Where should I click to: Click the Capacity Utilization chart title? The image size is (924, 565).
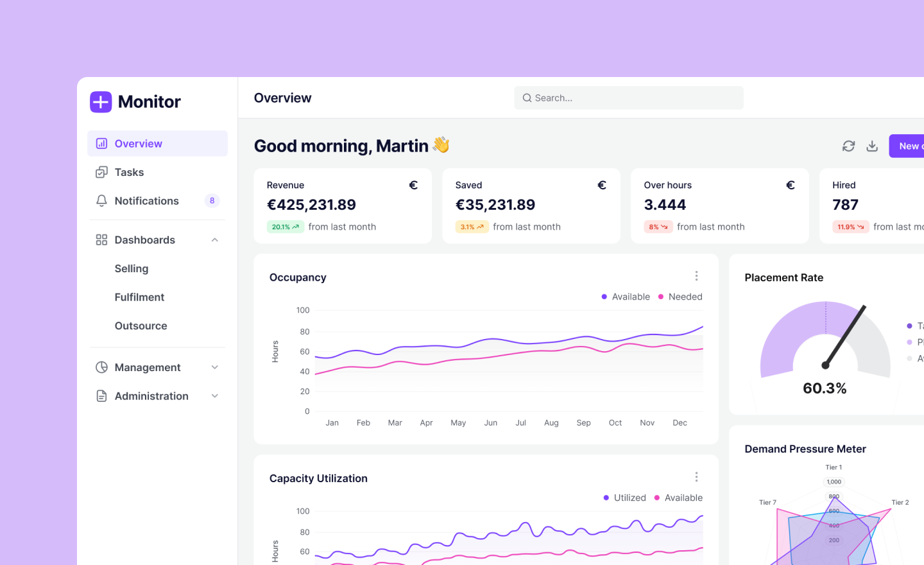coord(318,478)
